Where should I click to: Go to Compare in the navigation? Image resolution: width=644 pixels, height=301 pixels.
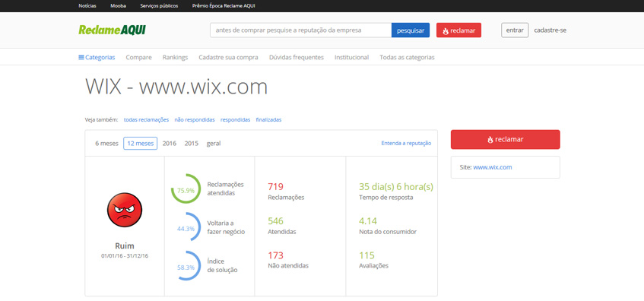tap(139, 58)
